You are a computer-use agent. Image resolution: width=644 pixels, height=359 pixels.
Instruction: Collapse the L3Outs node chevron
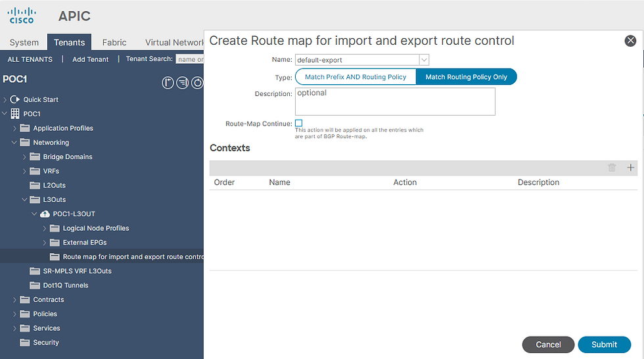coord(25,199)
